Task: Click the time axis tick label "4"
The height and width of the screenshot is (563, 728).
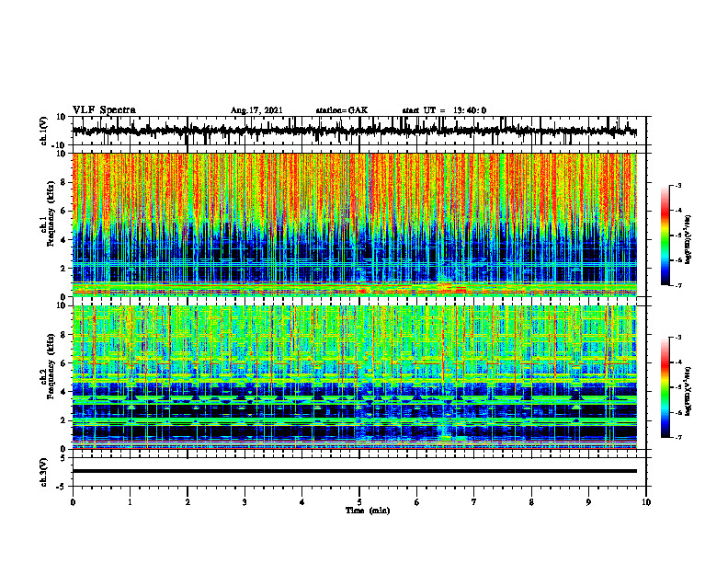Action: coord(302,502)
